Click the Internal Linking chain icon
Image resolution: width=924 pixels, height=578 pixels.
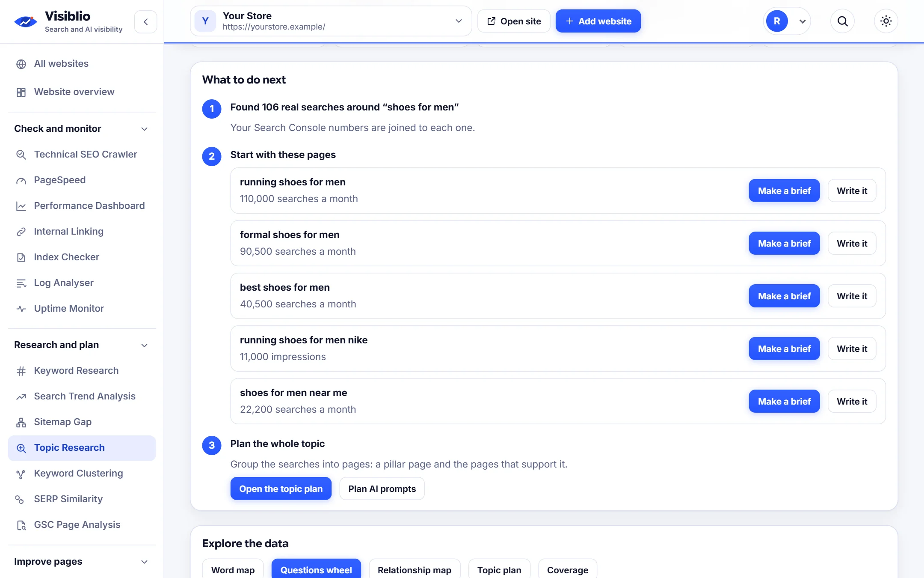click(x=21, y=232)
